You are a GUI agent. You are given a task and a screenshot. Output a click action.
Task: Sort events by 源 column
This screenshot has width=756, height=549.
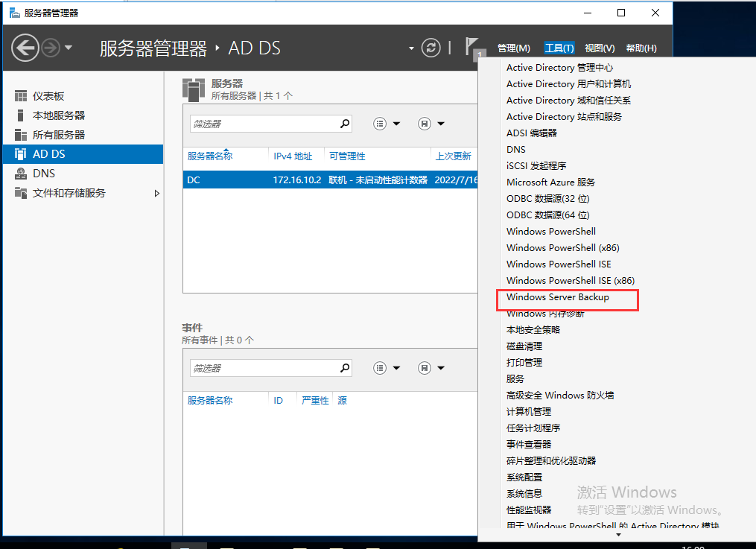point(342,401)
